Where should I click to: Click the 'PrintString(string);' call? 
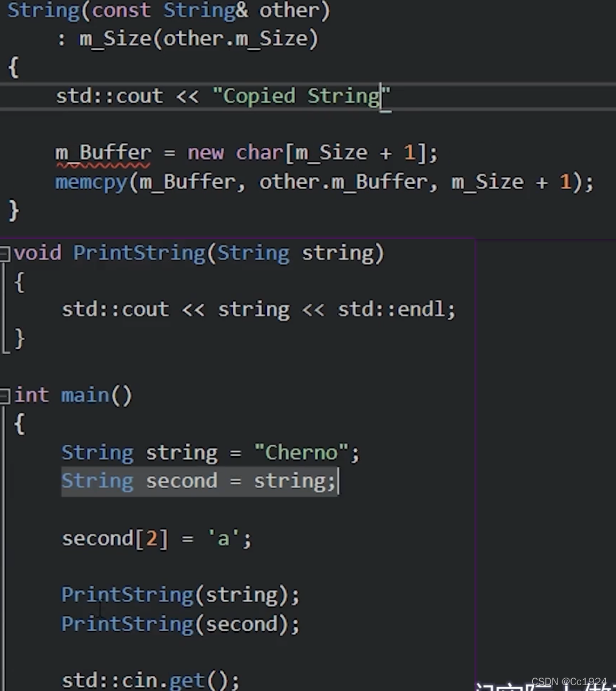coord(180,595)
